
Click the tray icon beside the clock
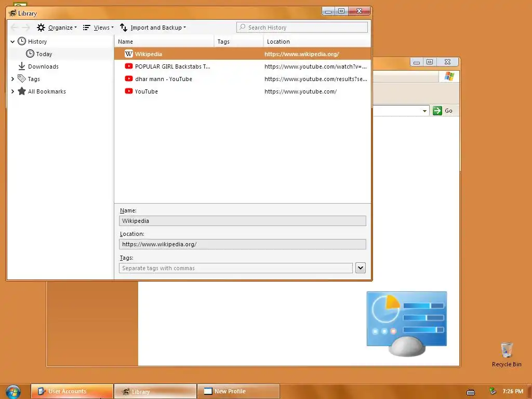(493, 391)
